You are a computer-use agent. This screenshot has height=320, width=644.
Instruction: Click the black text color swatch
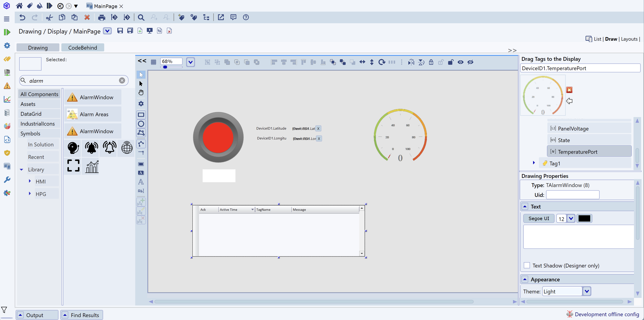tap(584, 219)
